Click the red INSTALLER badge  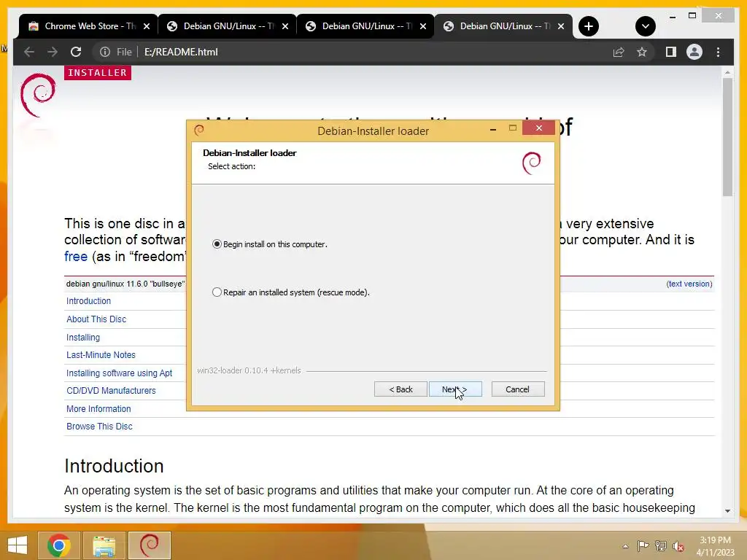98,72
